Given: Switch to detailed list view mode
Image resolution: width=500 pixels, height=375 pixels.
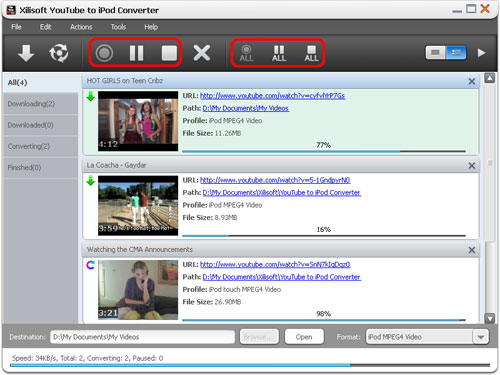Looking at the screenshot, I should tap(456, 53).
